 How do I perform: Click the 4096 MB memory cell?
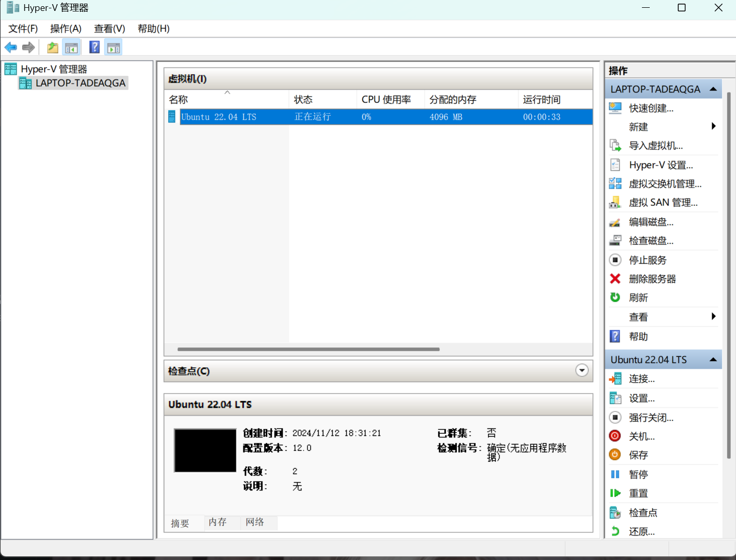(446, 117)
